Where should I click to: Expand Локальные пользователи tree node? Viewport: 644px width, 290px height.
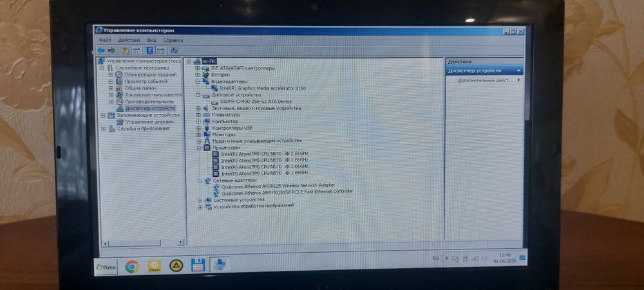tap(111, 95)
